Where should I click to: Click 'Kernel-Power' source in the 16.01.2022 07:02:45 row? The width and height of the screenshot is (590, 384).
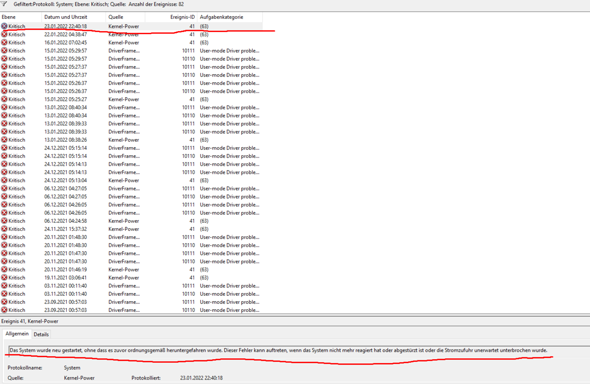pos(124,42)
